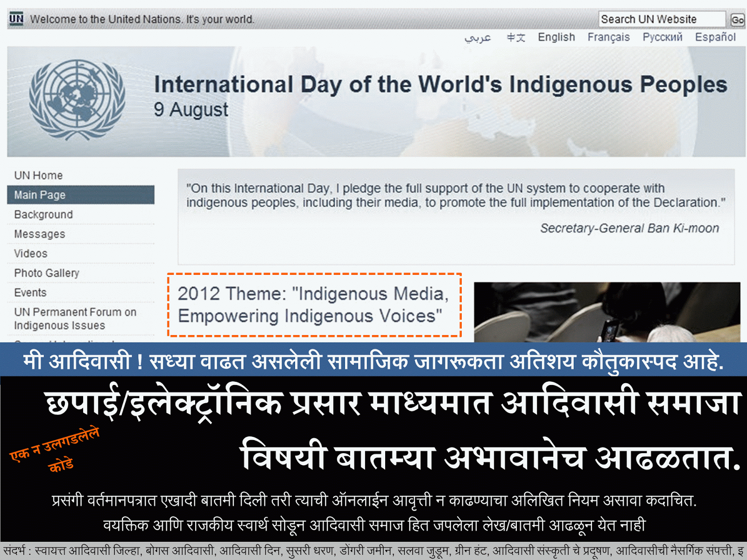Screen dimensions: 747x560
Task: Select Français language link
Action: (x=608, y=37)
